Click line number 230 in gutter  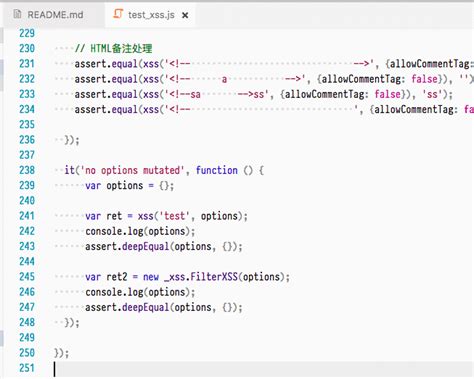point(27,49)
